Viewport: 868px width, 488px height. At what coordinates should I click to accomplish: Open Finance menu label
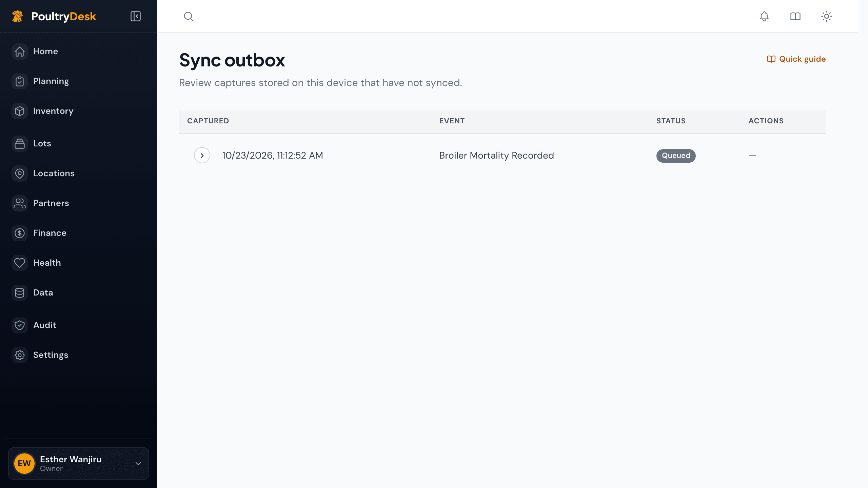click(50, 233)
